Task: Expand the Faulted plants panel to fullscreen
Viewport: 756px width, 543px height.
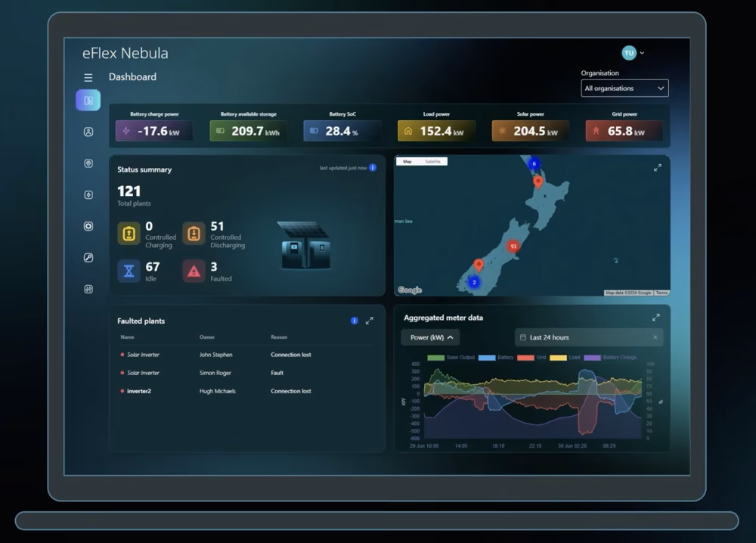Action: point(370,321)
